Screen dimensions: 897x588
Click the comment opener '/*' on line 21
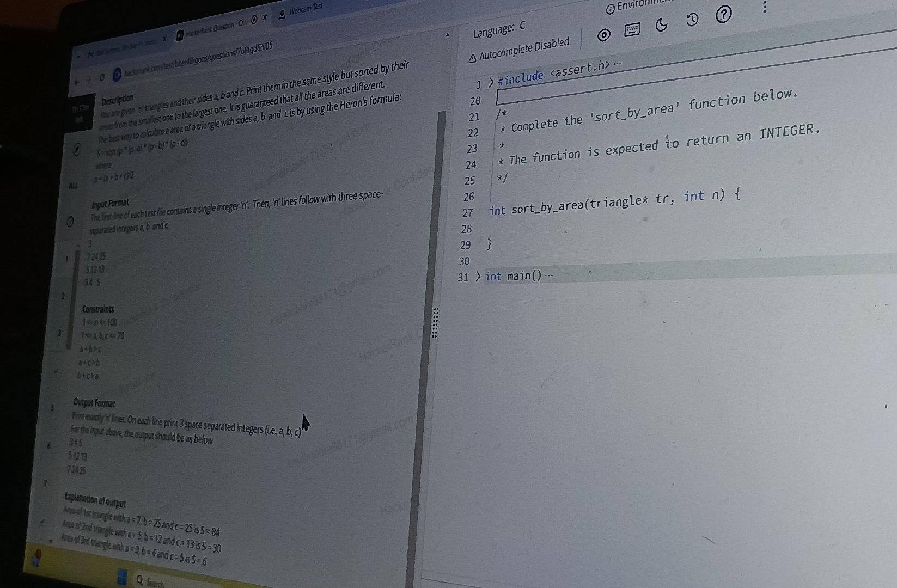[502, 115]
